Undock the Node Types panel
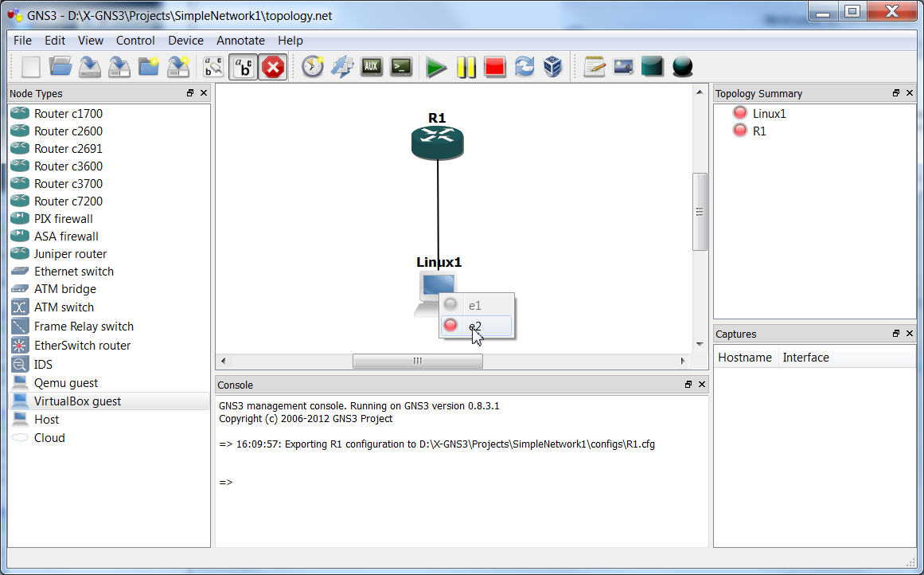Viewport: 924px width, 575px height. pos(190,92)
